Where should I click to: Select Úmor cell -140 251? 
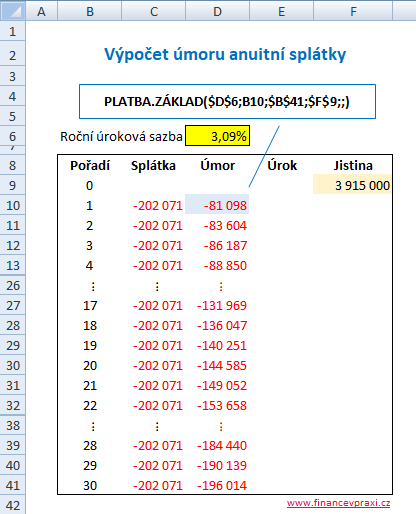[x=217, y=345]
